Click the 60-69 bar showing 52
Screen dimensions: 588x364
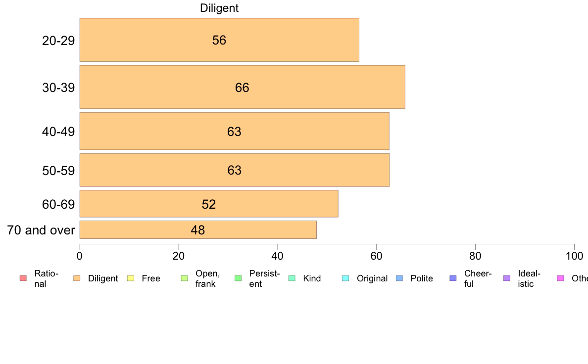pos(209,204)
